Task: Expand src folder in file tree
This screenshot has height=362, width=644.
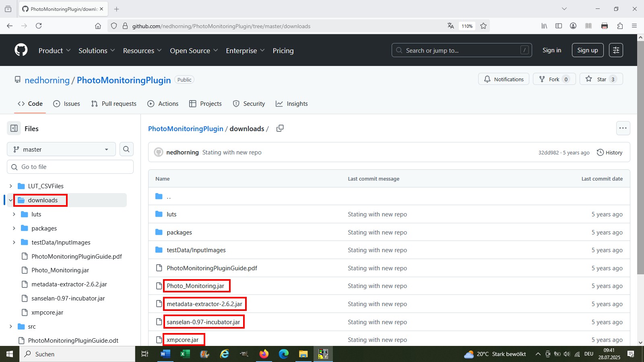Action: [11, 326]
